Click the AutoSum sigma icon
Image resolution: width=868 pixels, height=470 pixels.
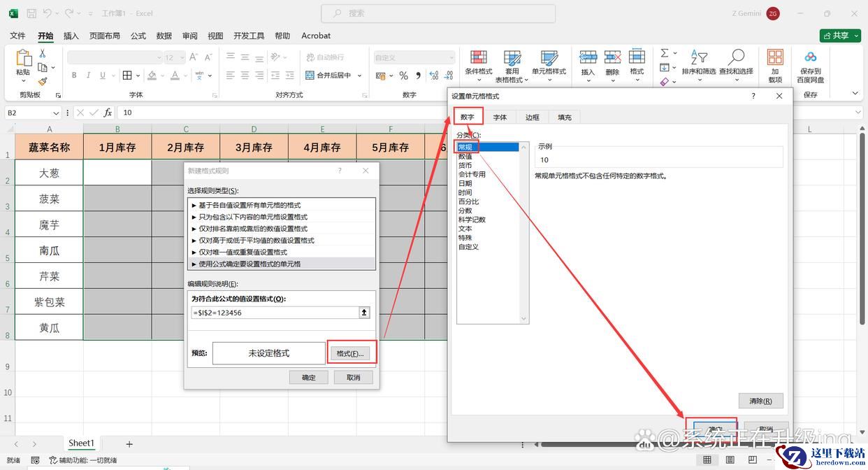pyautogui.click(x=665, y=53)
